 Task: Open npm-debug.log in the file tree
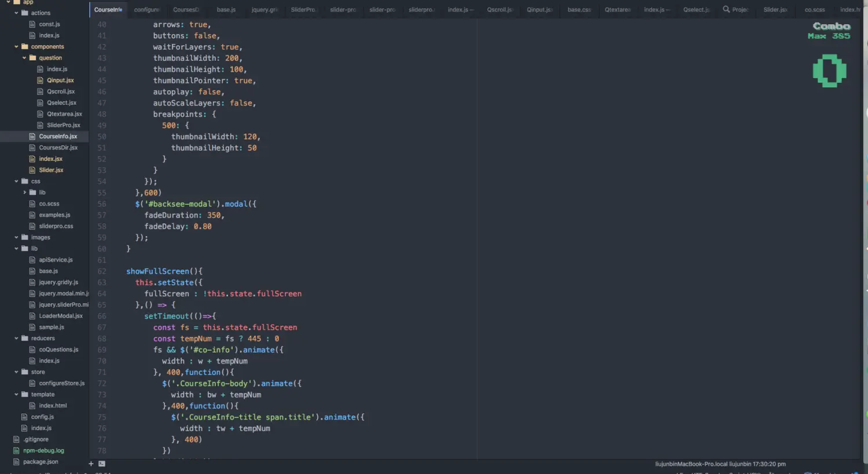[x=45, y=451]
